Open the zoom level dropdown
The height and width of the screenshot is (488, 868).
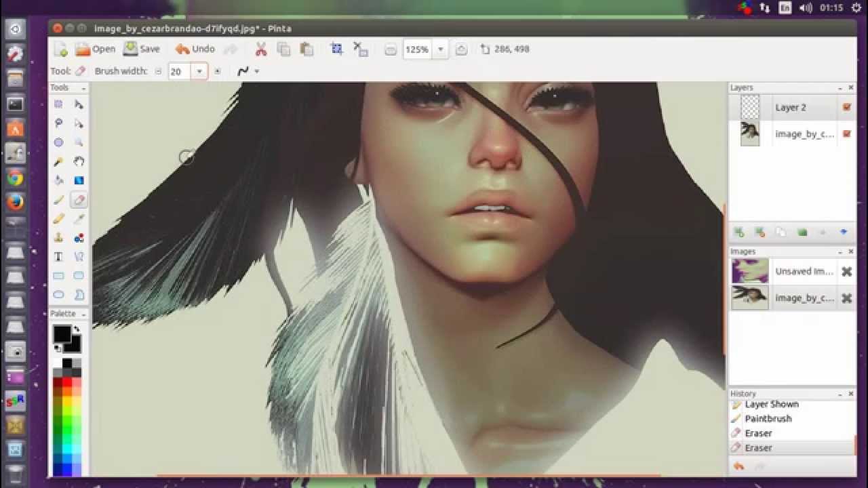[440, 49]
